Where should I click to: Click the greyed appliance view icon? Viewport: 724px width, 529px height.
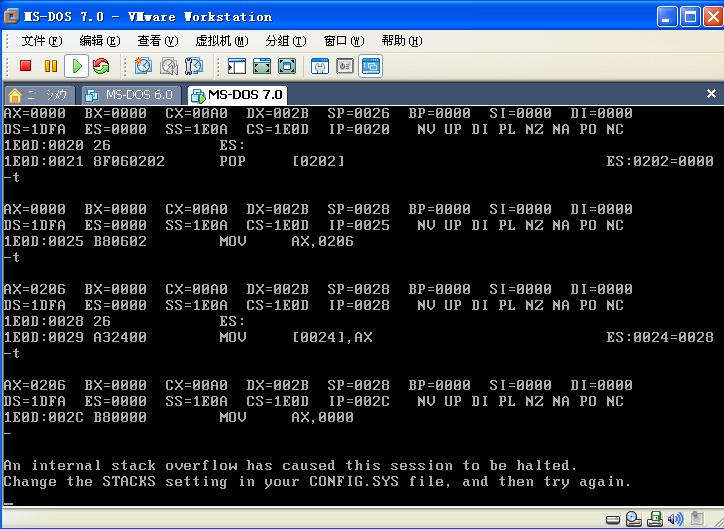pos(345,66)
